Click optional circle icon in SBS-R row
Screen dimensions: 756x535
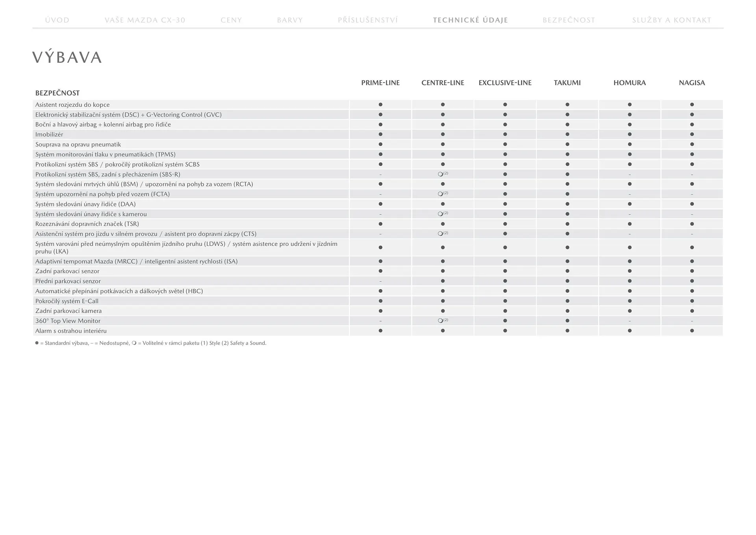point(441,174)
